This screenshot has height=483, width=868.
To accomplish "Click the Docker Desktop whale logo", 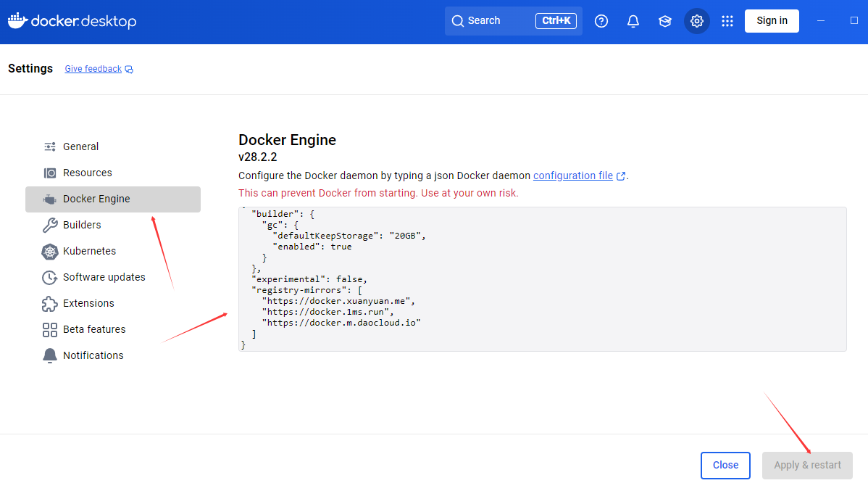I will tap(17, 20).
